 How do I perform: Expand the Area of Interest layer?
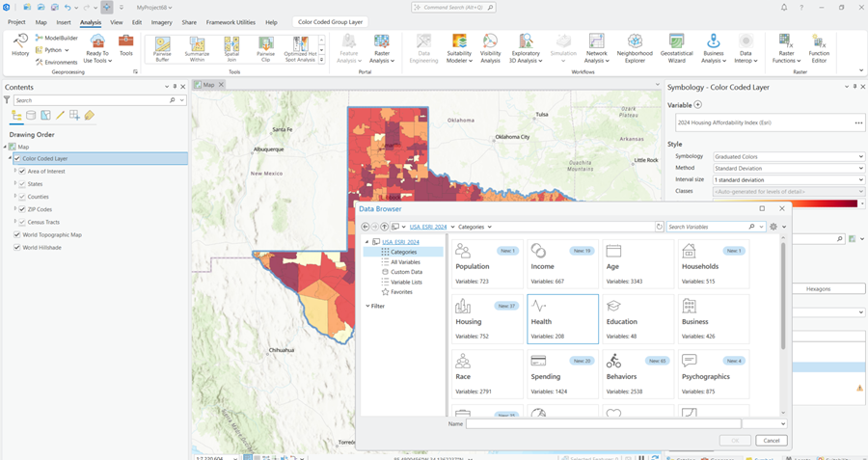tap(15, 171)
